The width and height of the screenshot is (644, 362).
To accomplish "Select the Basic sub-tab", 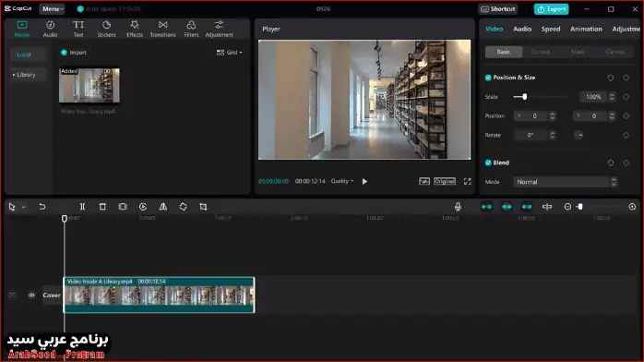I will 504,52.
